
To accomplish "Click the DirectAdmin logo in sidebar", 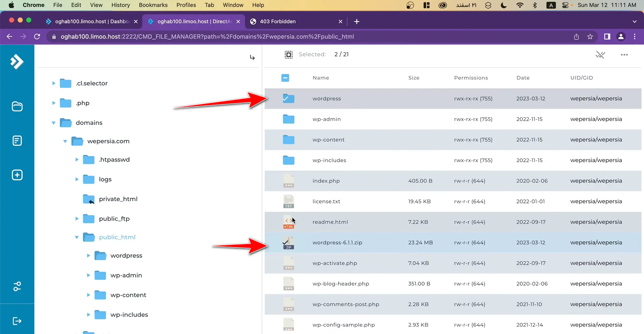I will 17,61.
